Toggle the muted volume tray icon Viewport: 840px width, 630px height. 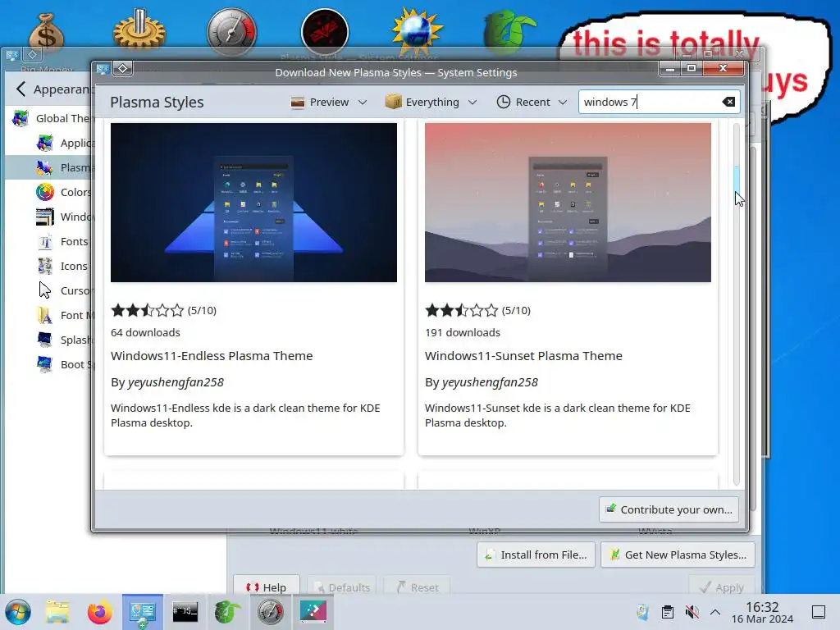tap(692, 612)
